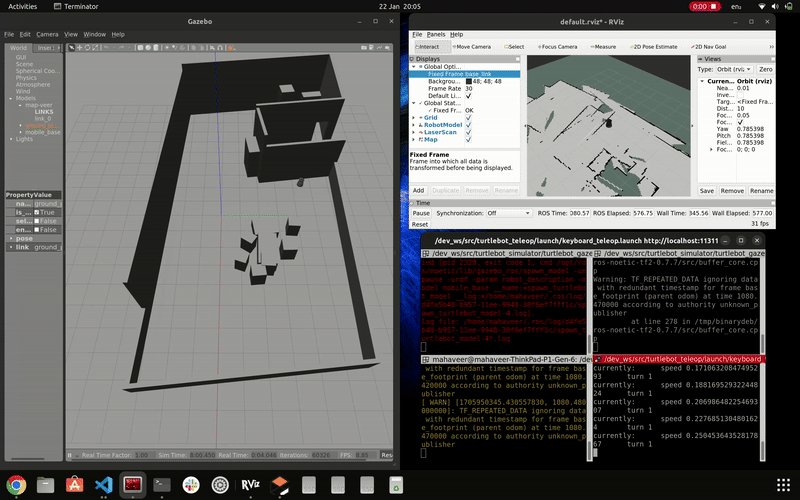Open Slack from the dock
Image resolution: width=800 pixels, height=500 pixels.
coord(191,485)
